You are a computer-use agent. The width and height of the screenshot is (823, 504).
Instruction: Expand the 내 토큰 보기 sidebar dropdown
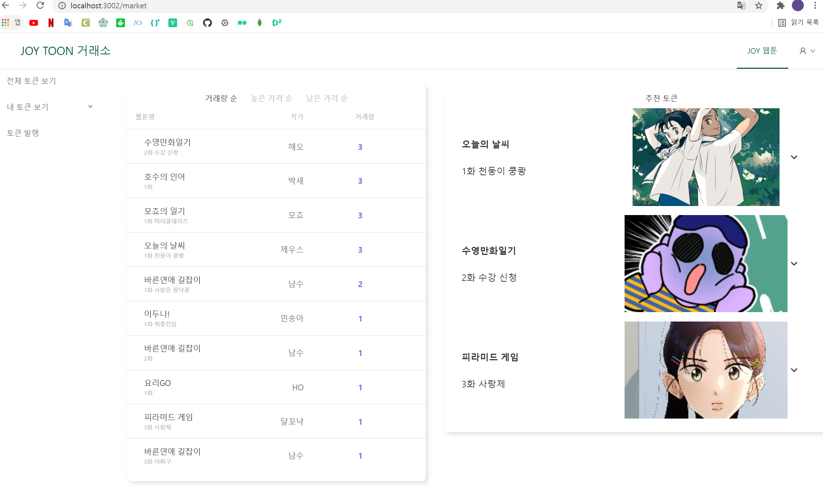(x=91, y=106)
